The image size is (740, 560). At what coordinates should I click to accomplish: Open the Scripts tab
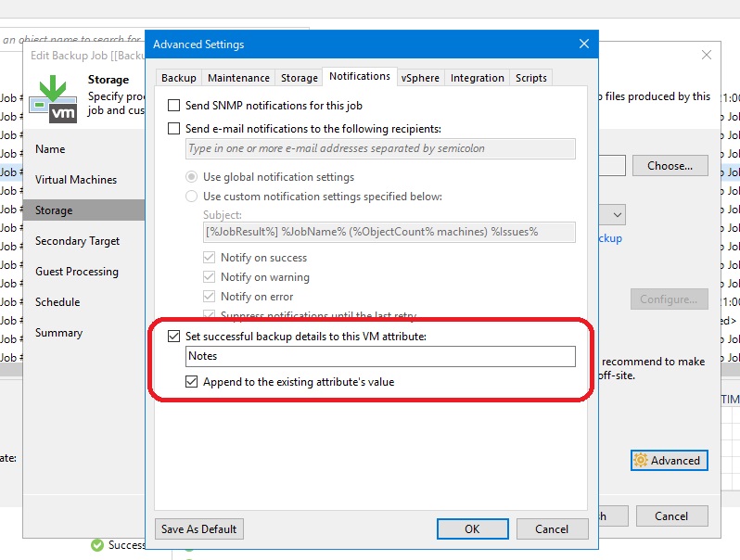coord(531,78)
